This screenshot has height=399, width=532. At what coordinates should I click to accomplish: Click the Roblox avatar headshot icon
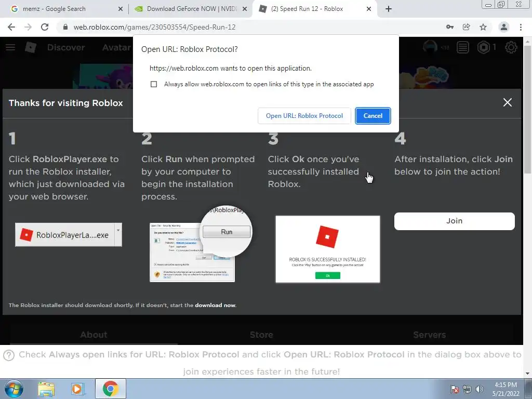pyautogui.click(x=430, y=47)
